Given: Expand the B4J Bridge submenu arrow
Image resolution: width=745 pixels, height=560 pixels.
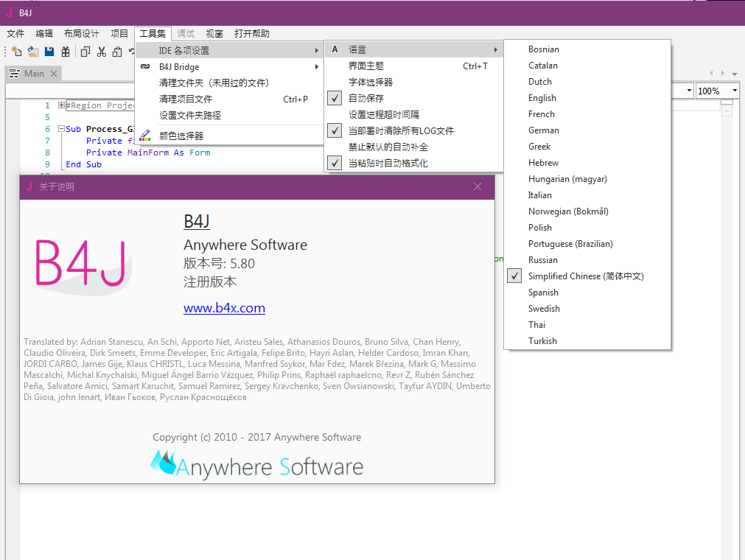Looking at the screenshot, I should [x=316, y=67].
